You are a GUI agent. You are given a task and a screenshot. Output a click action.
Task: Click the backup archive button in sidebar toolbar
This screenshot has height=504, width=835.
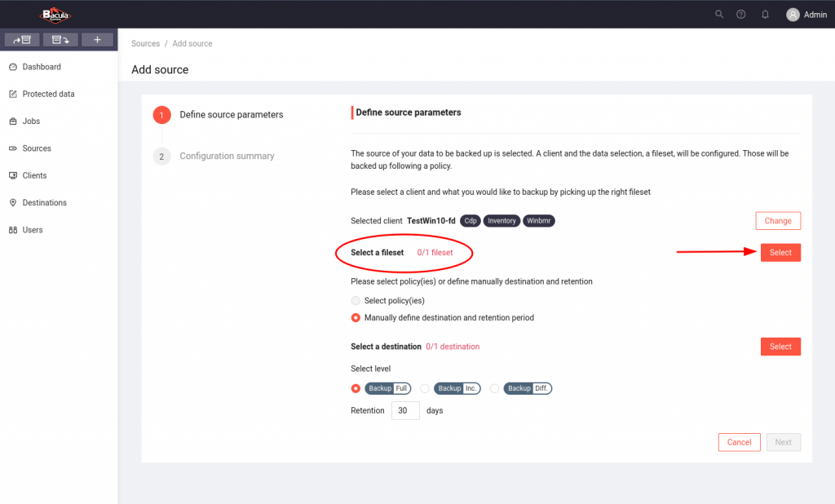(22, 39)
